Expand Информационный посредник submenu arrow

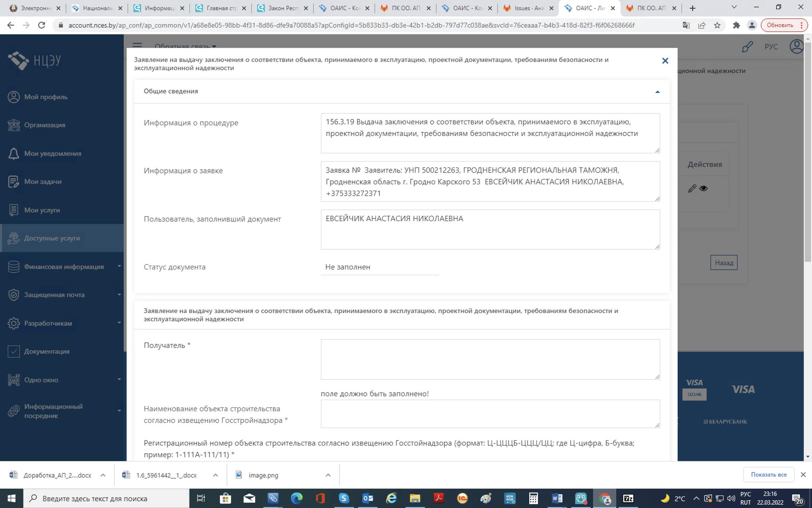click(119, 410)
